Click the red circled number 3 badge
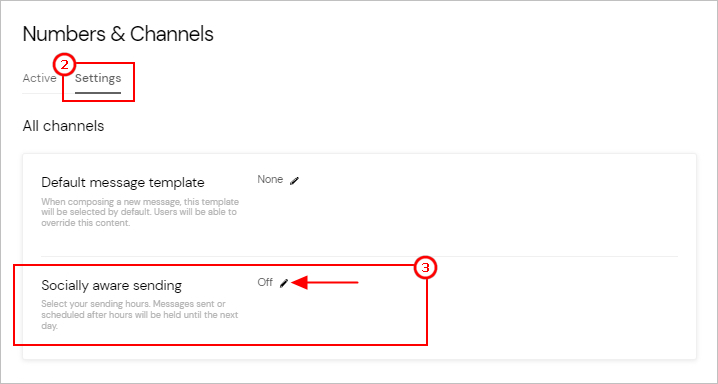718x384 pixels. (x=426, y=268)
